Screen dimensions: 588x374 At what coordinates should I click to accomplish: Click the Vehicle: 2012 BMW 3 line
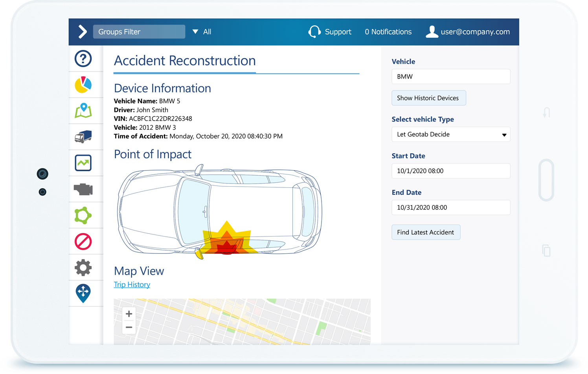point(145,127)
